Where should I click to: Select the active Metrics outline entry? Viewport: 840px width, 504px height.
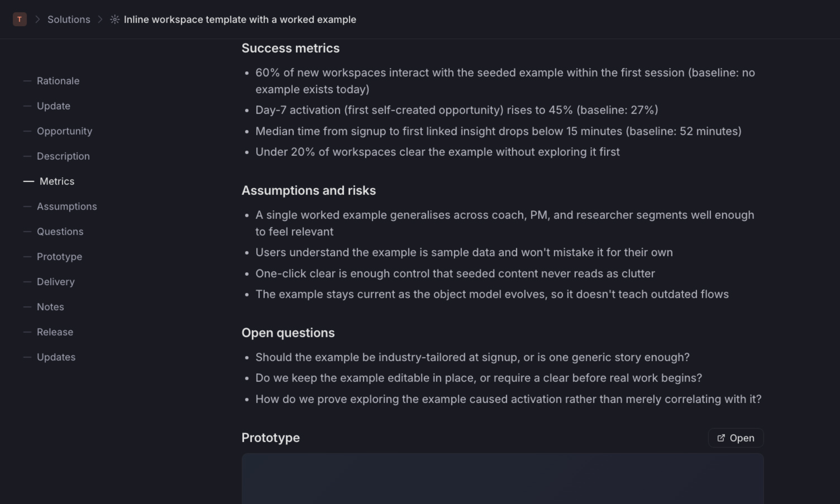coord(57,181)
